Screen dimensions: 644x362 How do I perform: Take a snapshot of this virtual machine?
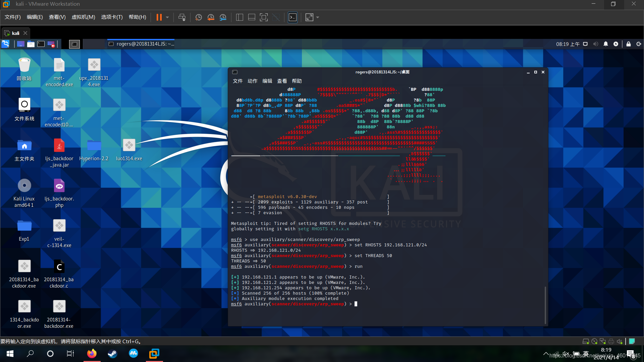point(199,17)
